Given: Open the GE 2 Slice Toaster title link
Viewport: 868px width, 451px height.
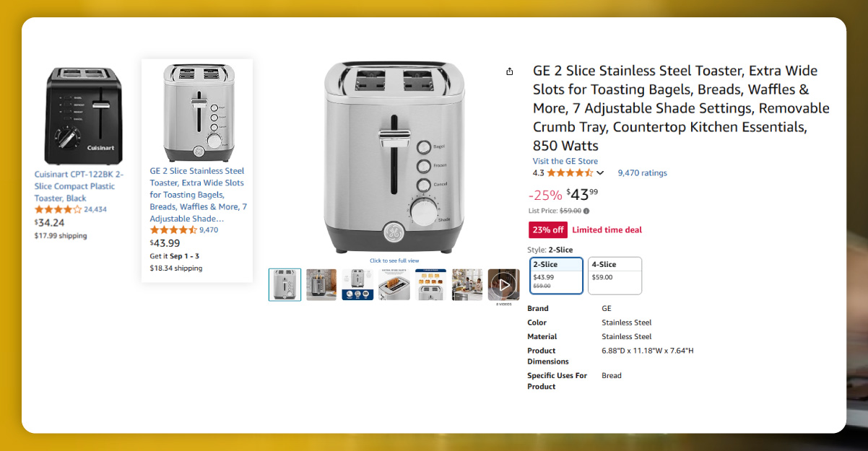Looking at the screenshot, I should click(196, 194).
